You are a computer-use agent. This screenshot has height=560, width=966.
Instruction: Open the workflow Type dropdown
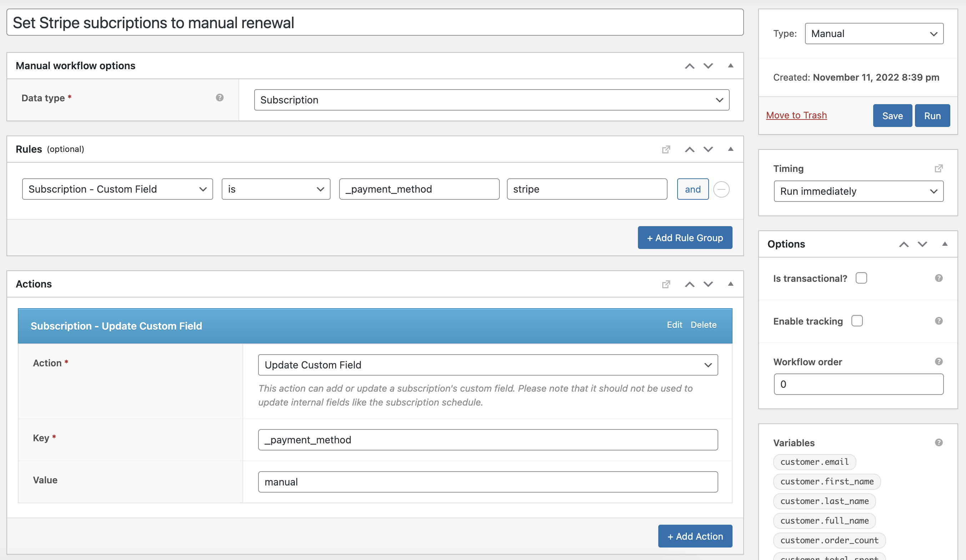(x=874, y=34)
